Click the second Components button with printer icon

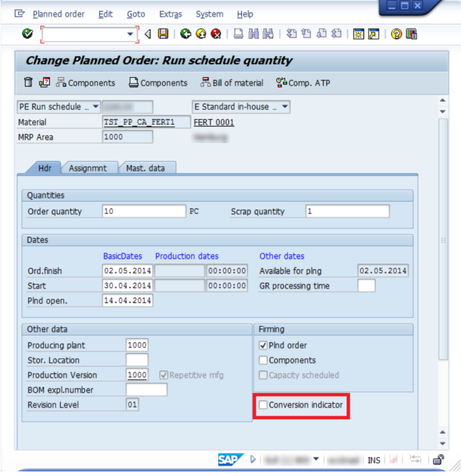tap(158, 83)
